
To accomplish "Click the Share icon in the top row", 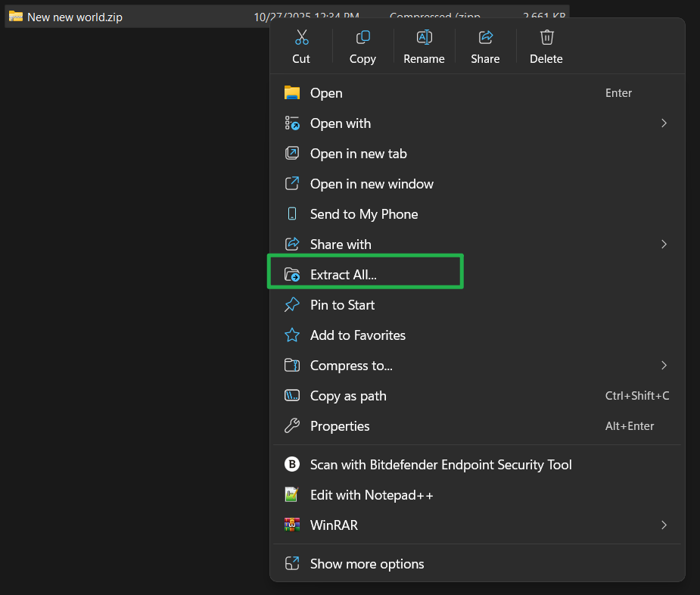I will 485,37.
